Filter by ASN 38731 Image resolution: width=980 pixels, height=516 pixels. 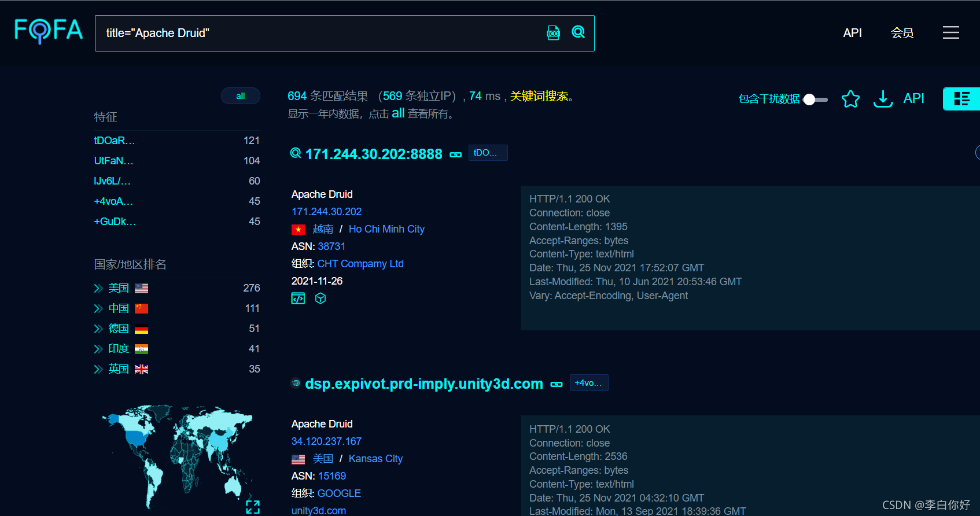point(331,246)
